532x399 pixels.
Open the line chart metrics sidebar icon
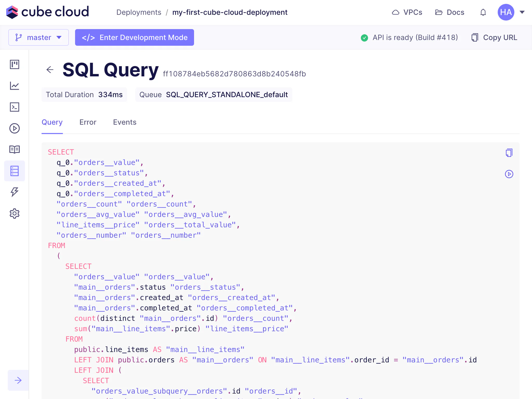click(15, 86)
